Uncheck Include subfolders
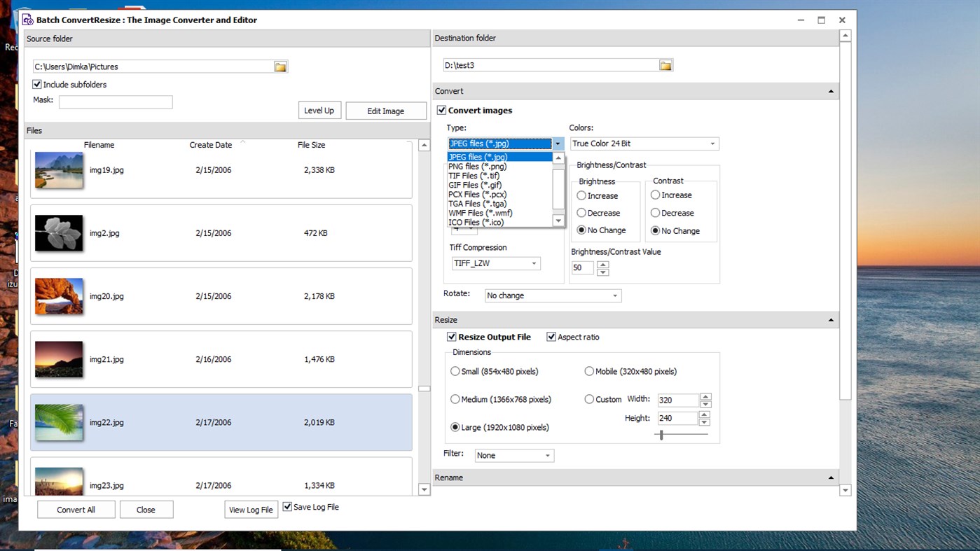980x551 pixels. (x=36, y=84)
